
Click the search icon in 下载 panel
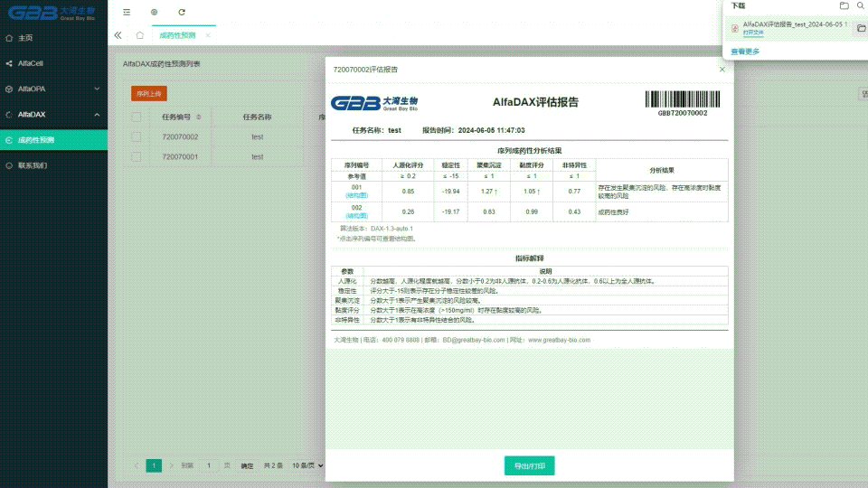coord(861,5)
